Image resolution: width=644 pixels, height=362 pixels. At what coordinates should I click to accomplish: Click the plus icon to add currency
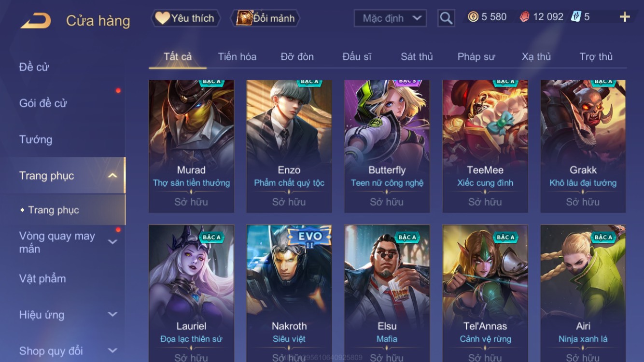coord(625,17)
